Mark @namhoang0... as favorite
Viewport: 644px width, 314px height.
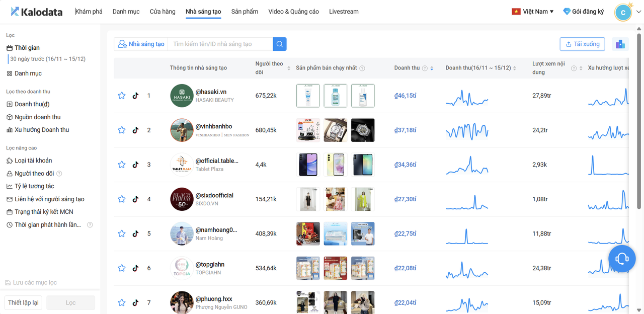coord(122,233)
